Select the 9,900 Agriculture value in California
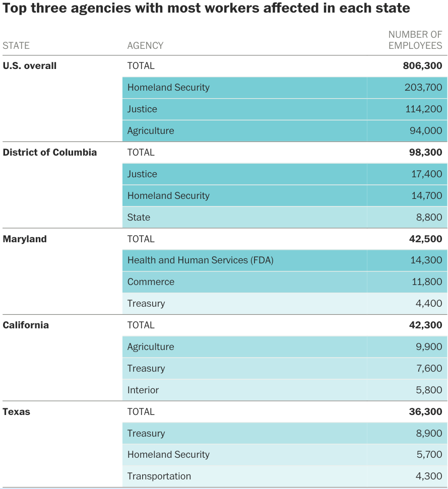Screen dimensions: 448x489 [430, 347]
